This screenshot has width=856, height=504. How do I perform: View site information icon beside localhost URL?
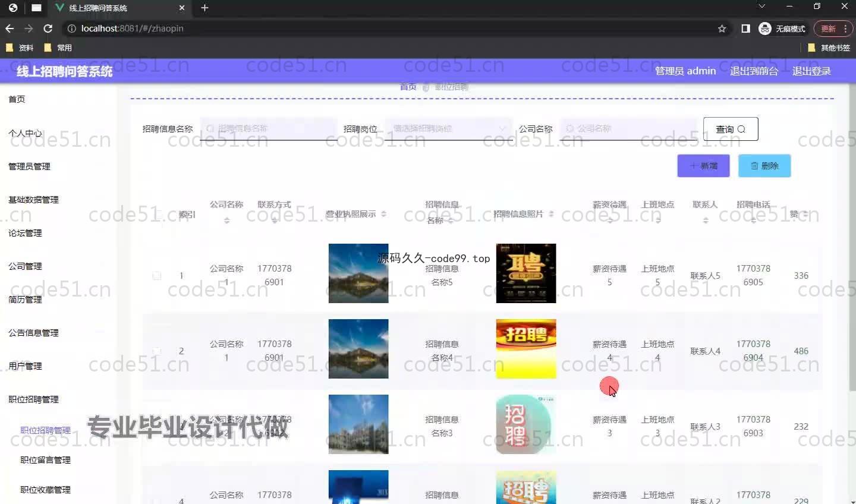pyautogui.click(x=72, y=29)
